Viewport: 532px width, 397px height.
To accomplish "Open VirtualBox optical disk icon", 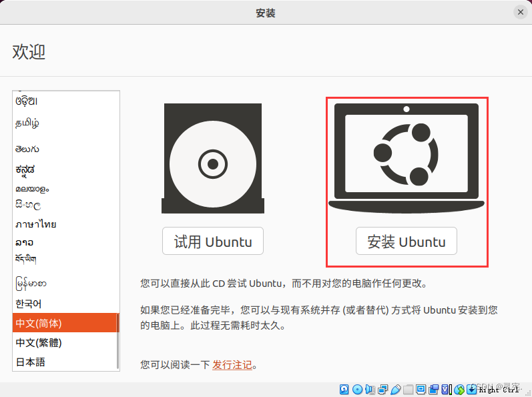I will pos(357,389).
